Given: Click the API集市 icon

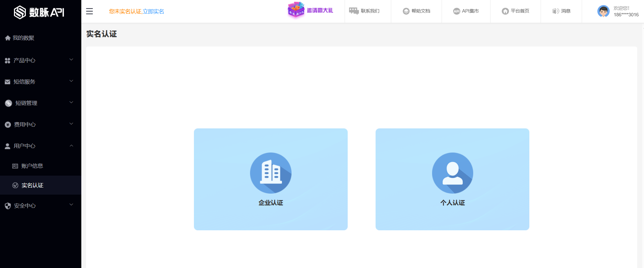Looking at the screenshot, I should (456, 11).
